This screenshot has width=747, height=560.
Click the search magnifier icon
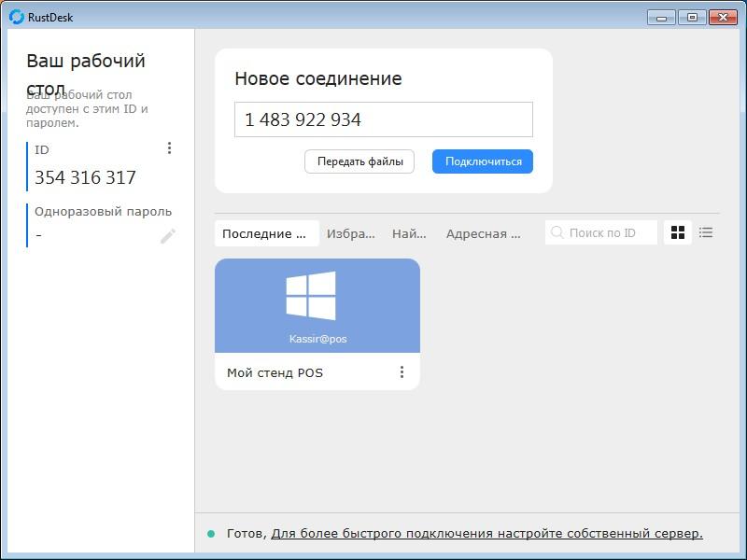click(557, 232)
